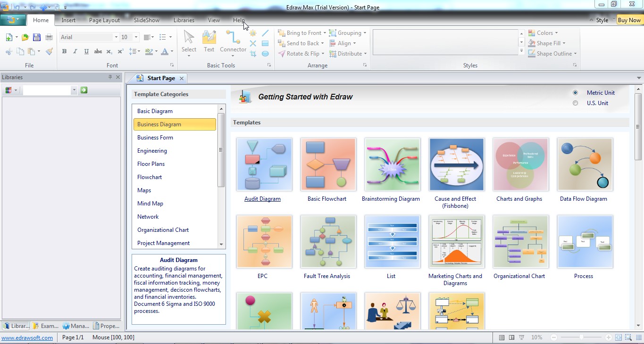Click the Redo icon in quick access toolbar
This screenshot has width=644, height=344.
tap(33, 7)
